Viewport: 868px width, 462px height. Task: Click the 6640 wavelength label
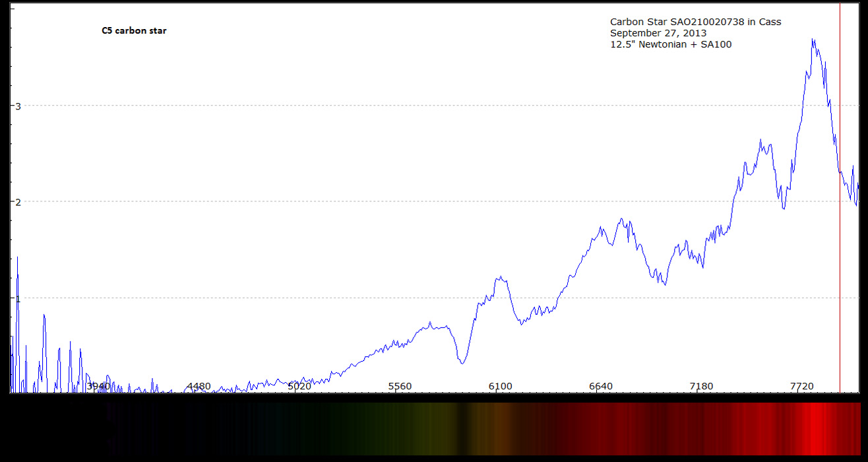[x=600, y=386]
